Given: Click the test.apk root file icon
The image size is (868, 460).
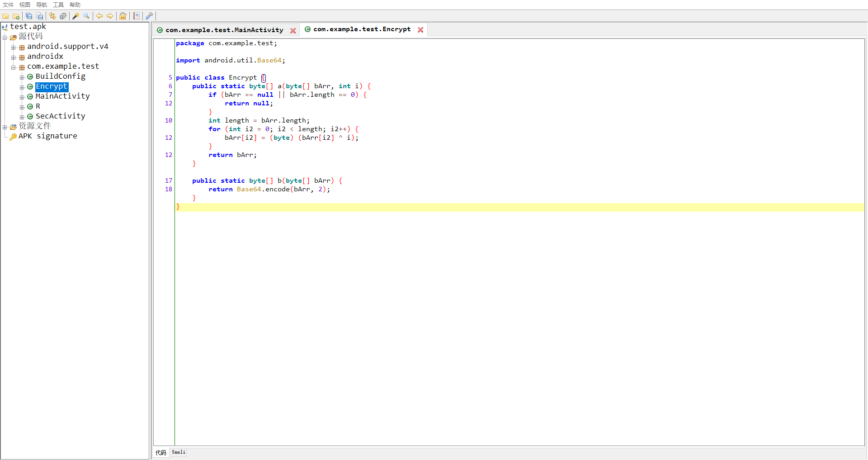Looking at the screenshot, I should click(5, 27).
